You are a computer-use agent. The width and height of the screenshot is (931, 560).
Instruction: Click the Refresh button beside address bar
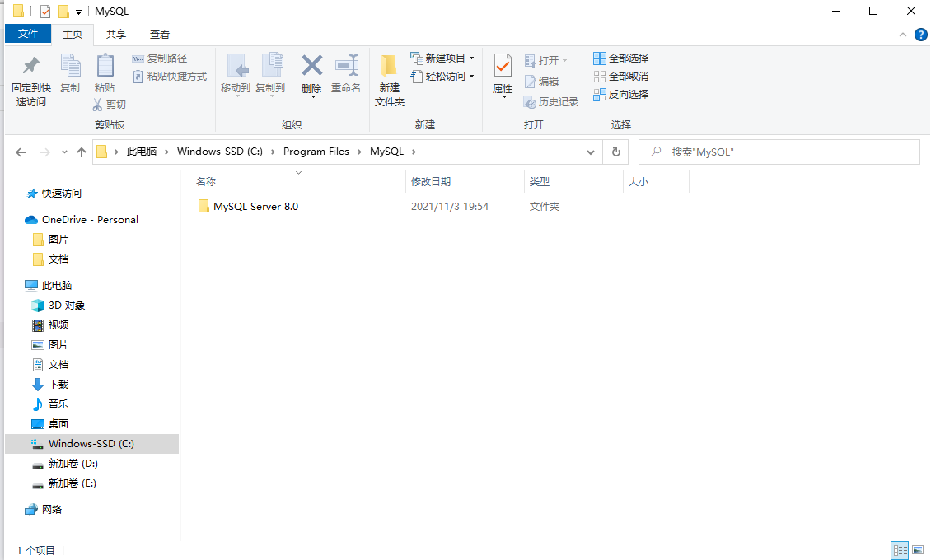616,152
